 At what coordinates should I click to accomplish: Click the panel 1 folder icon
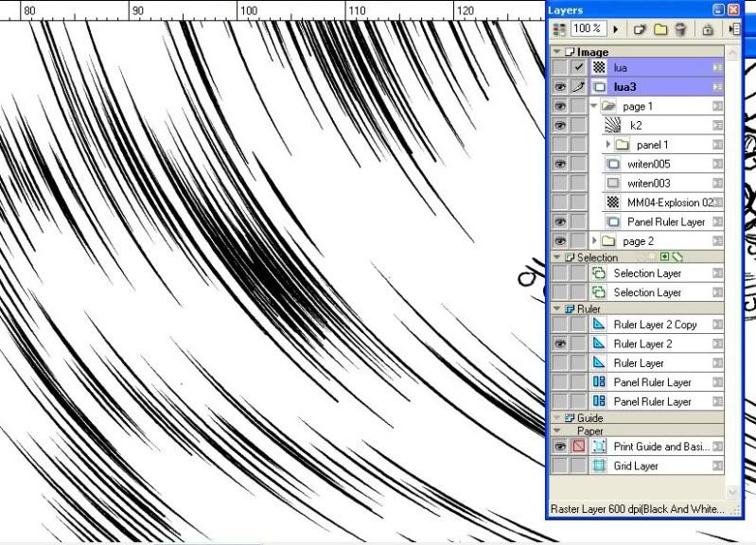click(622, 144)
